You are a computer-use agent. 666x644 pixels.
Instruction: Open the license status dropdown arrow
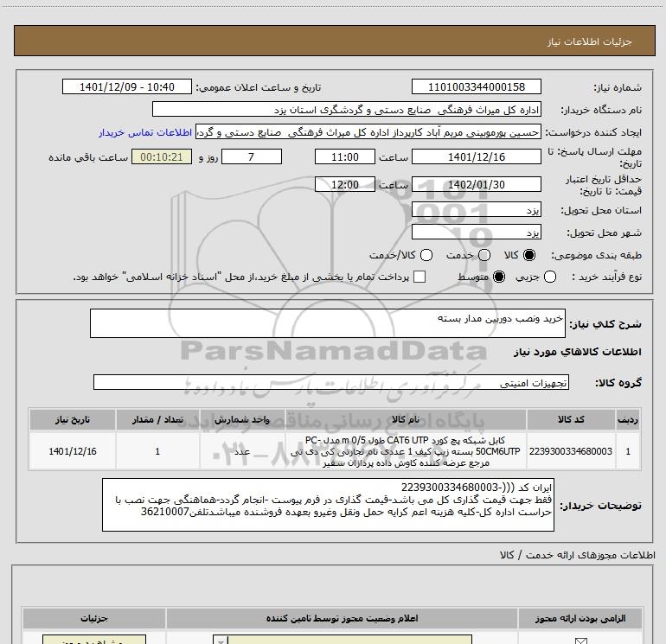221,641
